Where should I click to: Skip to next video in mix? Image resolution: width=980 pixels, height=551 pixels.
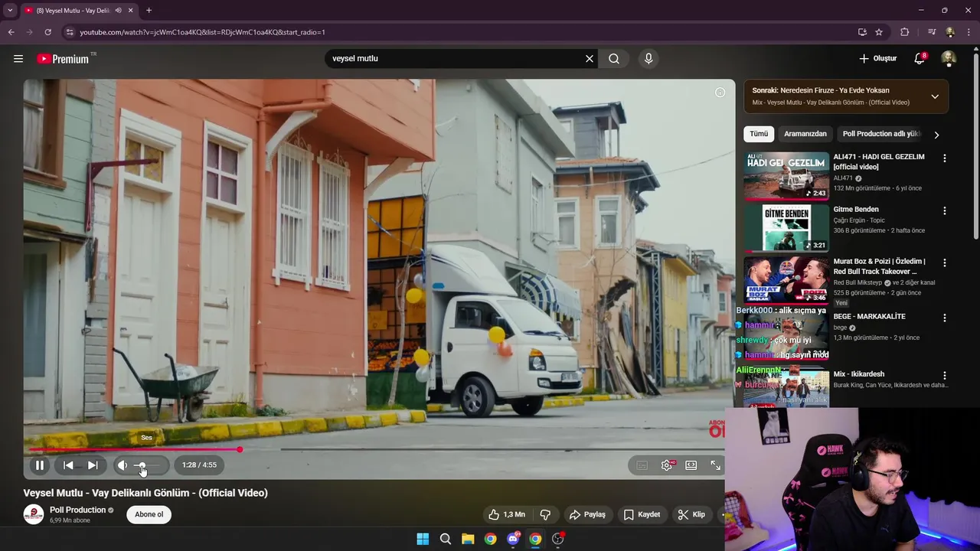tap(93, 465)
